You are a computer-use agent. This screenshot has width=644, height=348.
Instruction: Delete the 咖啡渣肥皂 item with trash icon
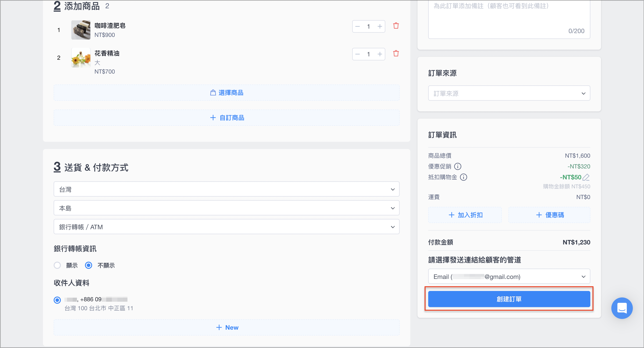[x=396, y=26]
